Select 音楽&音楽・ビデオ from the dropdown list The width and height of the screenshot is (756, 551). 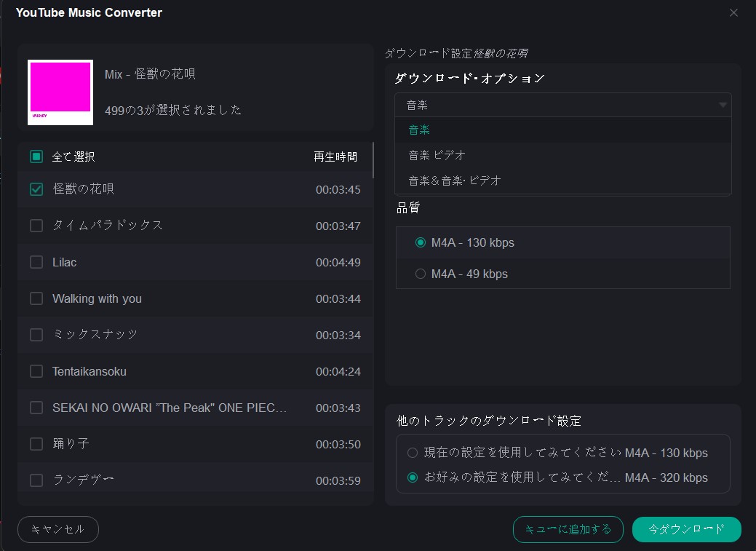point(562,181)
